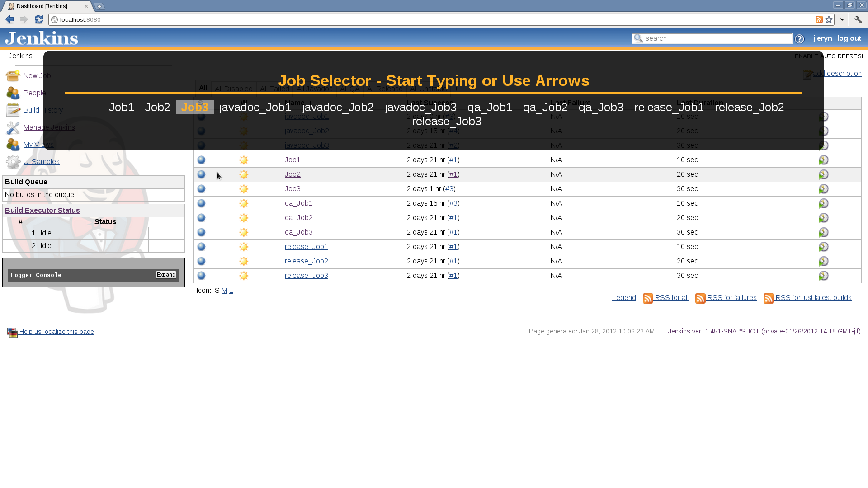Click the log out link
Image resolution: width=868 pixels, height=488 pixels.
(849, 38)
